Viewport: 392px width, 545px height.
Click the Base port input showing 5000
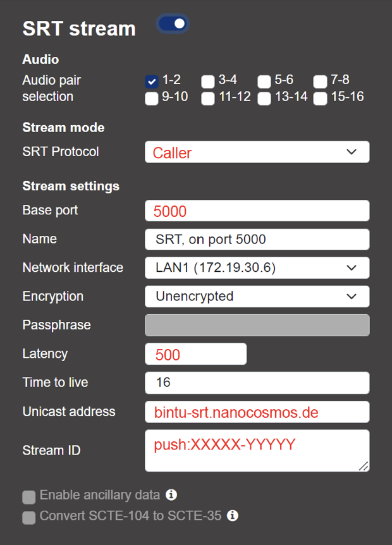tap(256, 211)
